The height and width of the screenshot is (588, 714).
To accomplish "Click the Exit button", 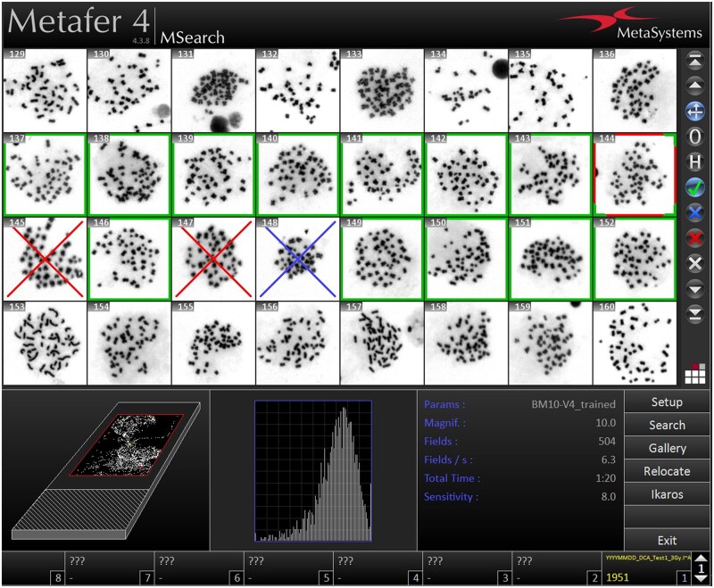I will tap(667, 540).
